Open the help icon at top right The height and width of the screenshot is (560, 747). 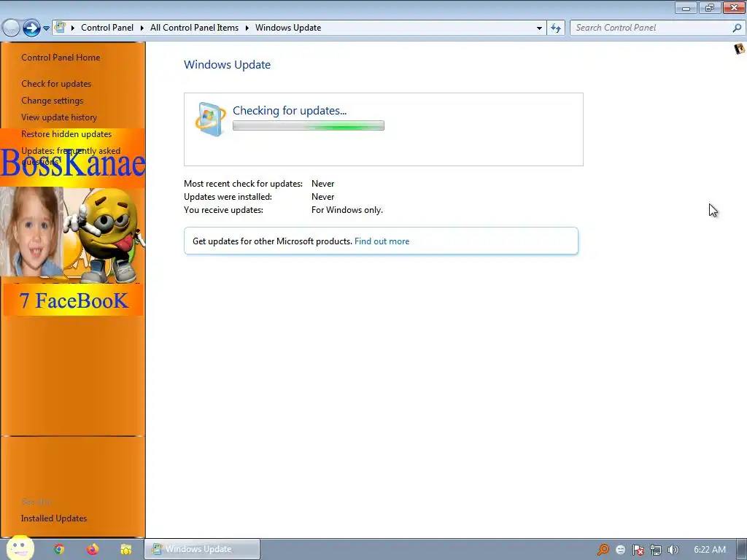(740, 49)
